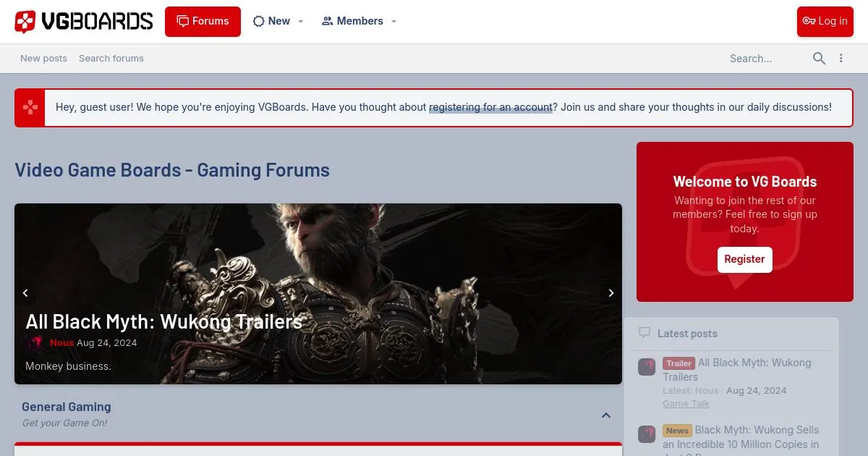Click the Trailer prefix tag
Screen dimensions: 868x456
click(x=678, y=363)
